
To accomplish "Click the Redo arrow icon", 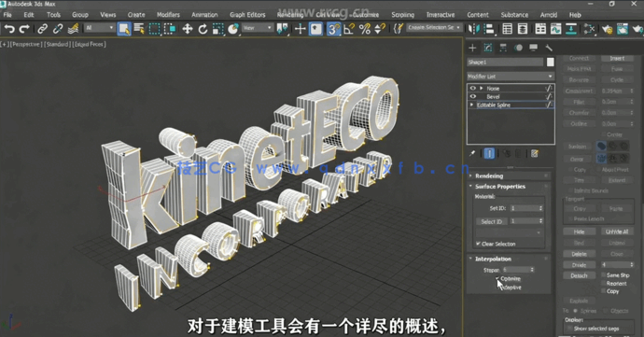I will tap(24, 29).
